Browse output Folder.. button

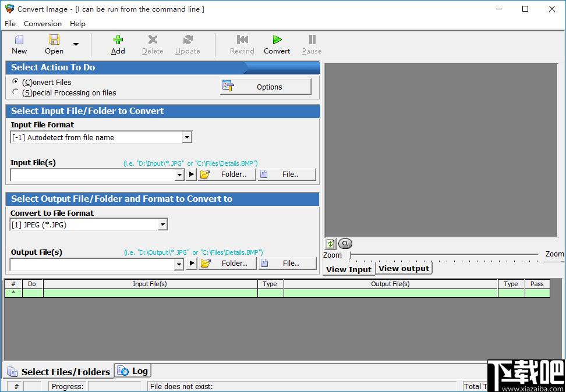tap(228, 263)
